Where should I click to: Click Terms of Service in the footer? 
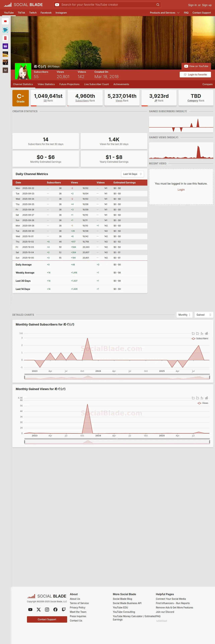click(x=79, y=603)
